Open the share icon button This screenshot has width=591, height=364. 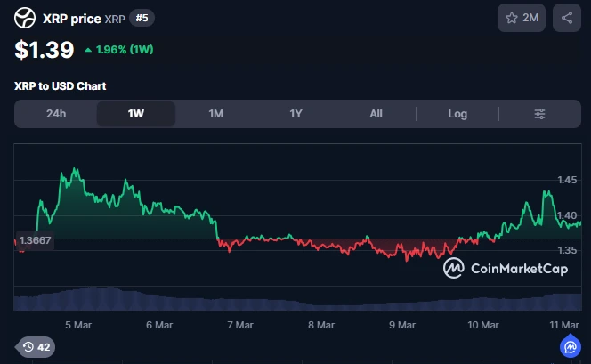coord(567,18)
